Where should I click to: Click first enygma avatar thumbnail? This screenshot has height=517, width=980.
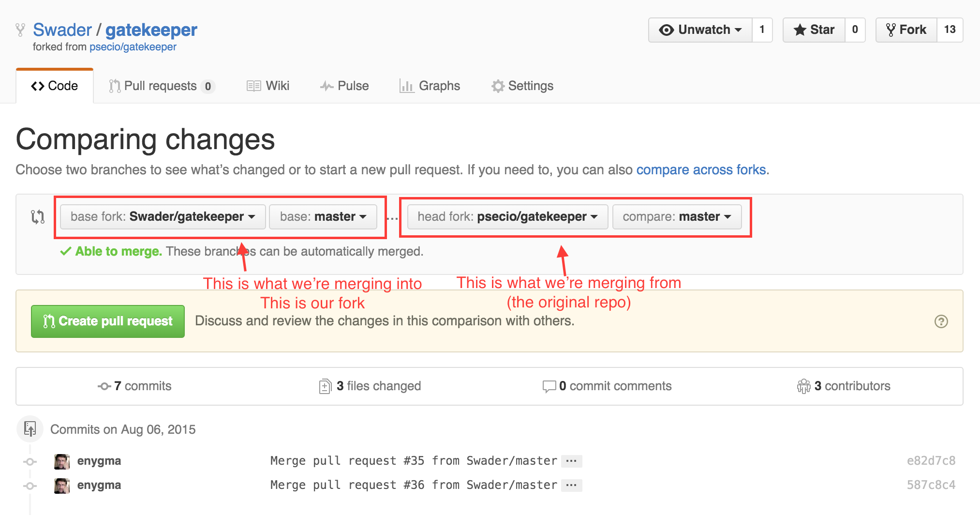click(x=62, y=461)
